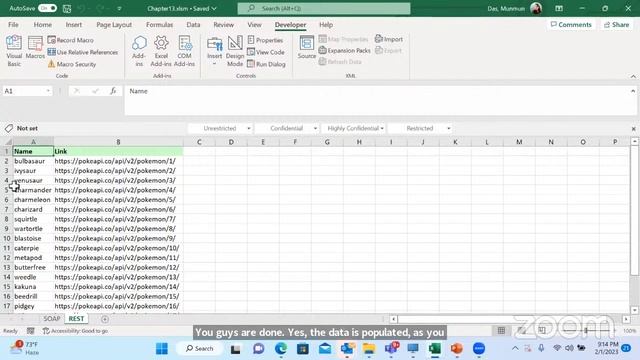Switch to the Data tab
The width and height of the screenshot is (640, 360).
(x=193, y=24)
